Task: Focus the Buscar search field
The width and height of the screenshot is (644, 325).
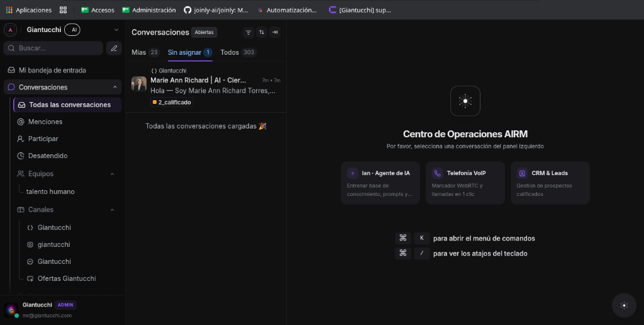Action: click(53, 48)
